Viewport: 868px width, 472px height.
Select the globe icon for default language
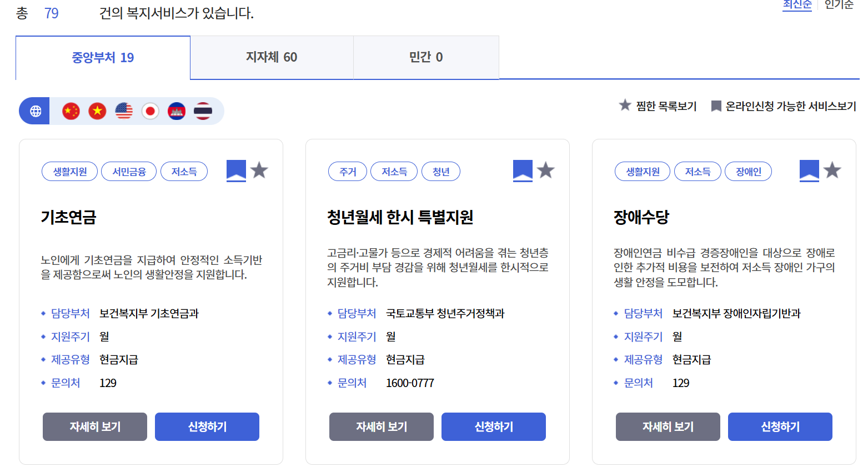click(x=36, y=111)
